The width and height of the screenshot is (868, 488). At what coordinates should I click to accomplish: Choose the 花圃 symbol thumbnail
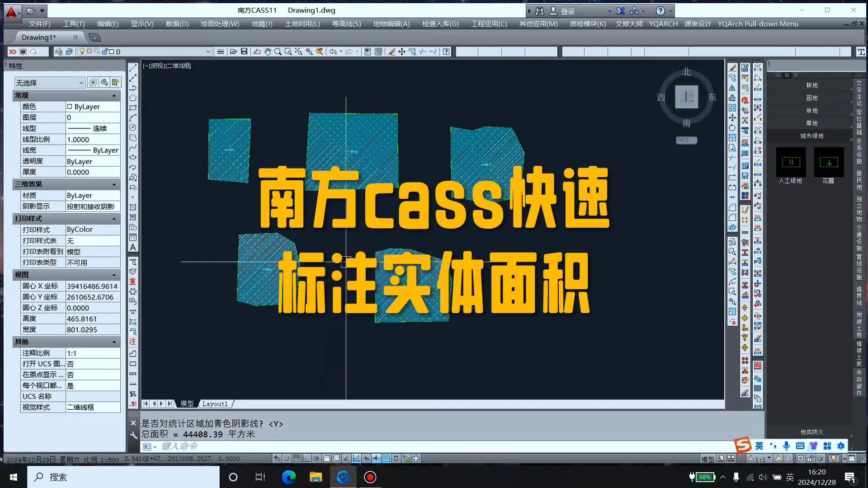(x=829, y=162)
